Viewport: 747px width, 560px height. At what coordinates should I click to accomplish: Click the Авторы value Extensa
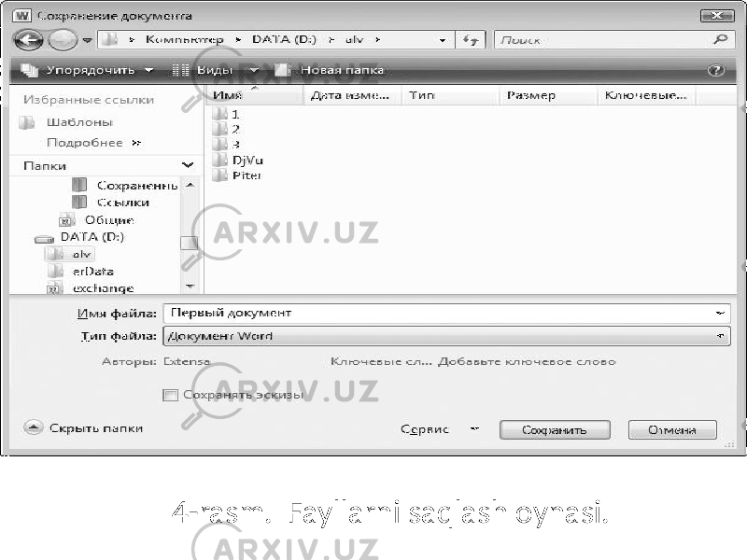[186, 361]
